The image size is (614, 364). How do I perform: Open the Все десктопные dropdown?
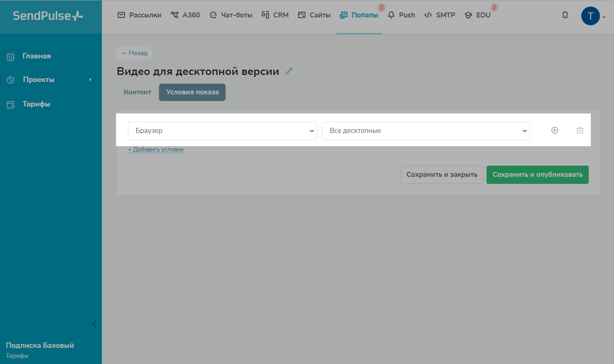pyautogui.click(x=425, y=131)
